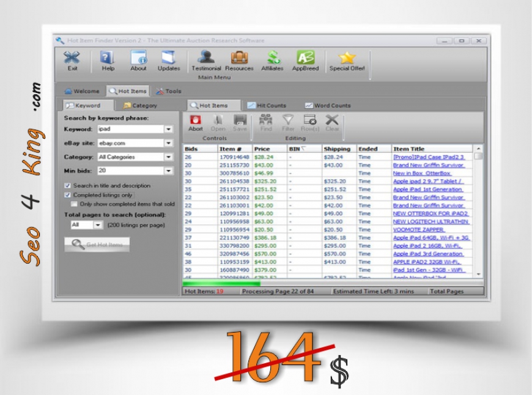Click the Open control icon
The width and height of the screenshot is (532, 395).
tap(218, 120)
